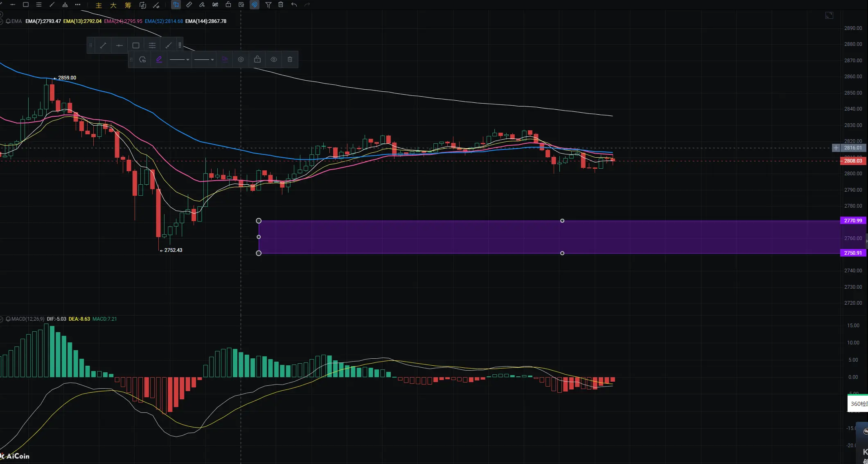Click the eraser tool icon
868x464 pixels.
pyautogui.click(x=202, y=5)
